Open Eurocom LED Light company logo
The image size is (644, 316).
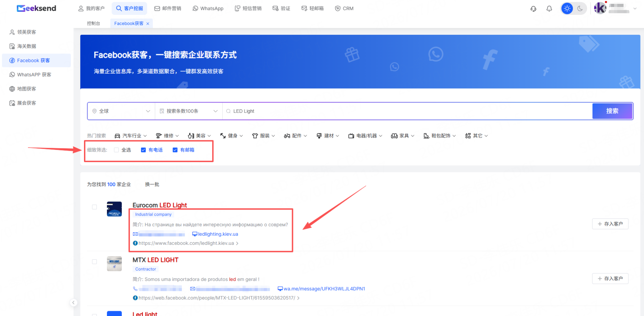tap(114, 209)
